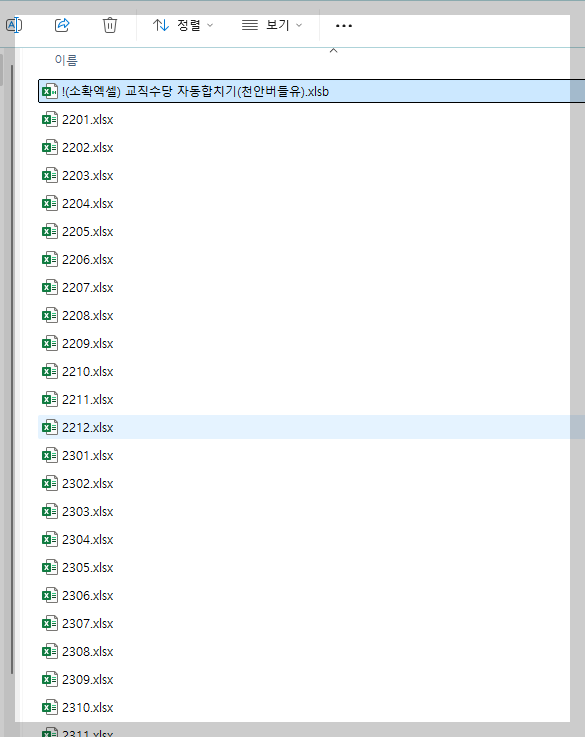The image size is (585, 737).
Task: Click the Excel icon next to 2306.xlsx
Action: click(50, 596)
